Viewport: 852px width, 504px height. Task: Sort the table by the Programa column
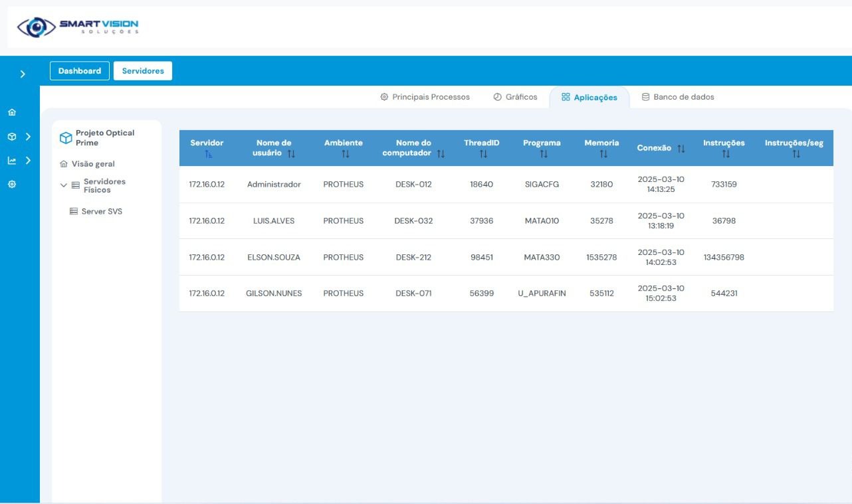tap(543, 154)
